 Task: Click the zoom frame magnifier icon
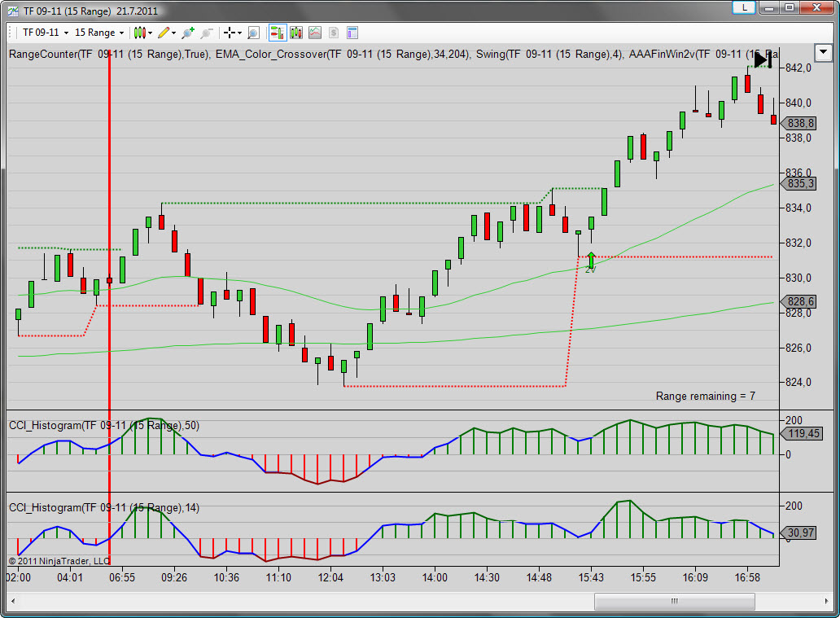(254, 33)
